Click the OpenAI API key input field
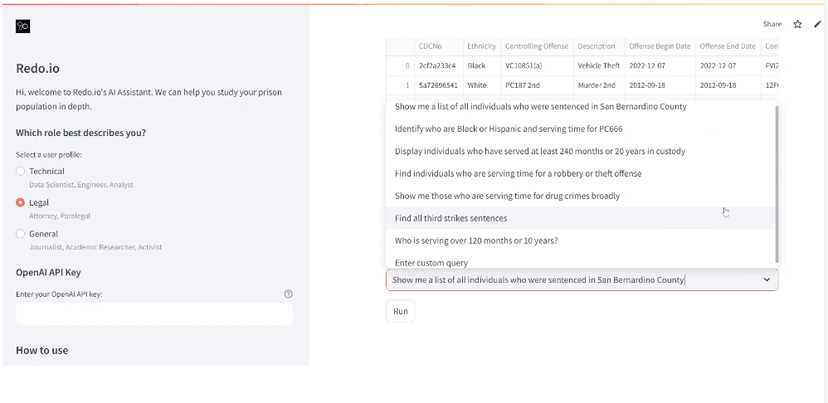 point(154,314)
